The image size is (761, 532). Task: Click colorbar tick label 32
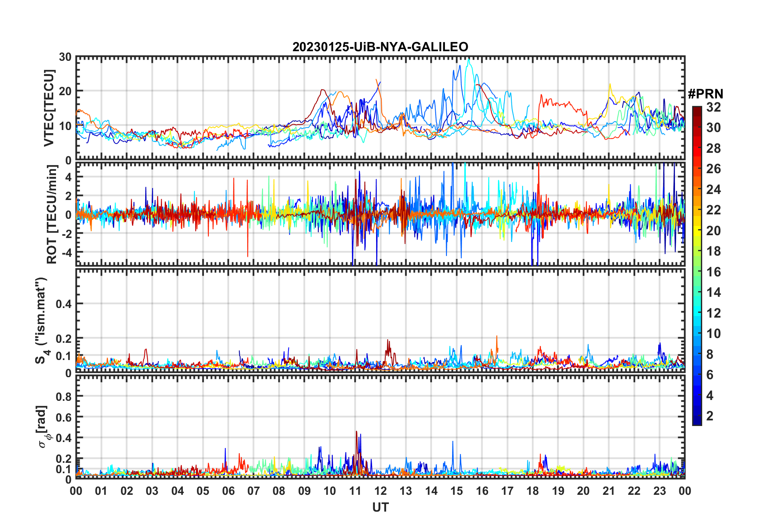pyautogui.click(x=713, y=107)
